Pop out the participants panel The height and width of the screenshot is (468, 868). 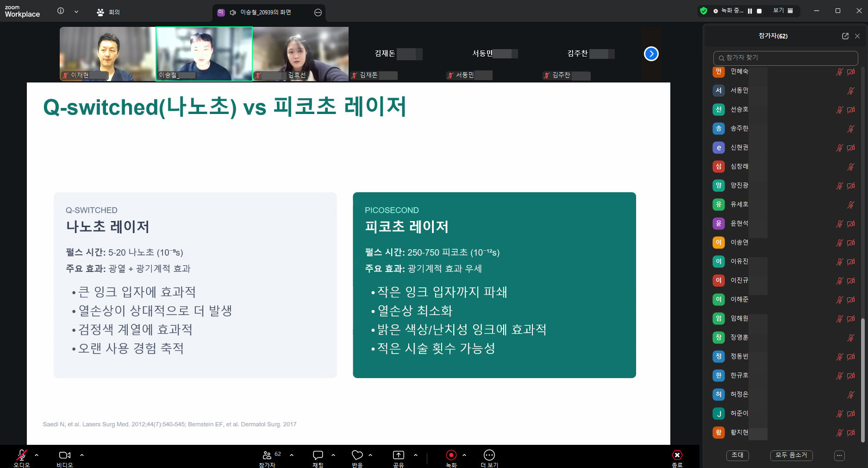pyautogui.click(x=845, y=36)
